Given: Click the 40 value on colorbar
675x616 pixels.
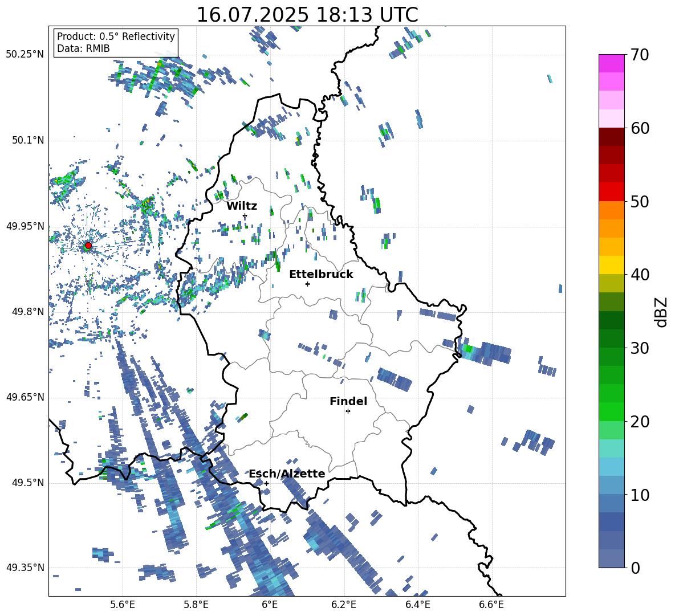Looking at the screenshot, I should [640, 275].
